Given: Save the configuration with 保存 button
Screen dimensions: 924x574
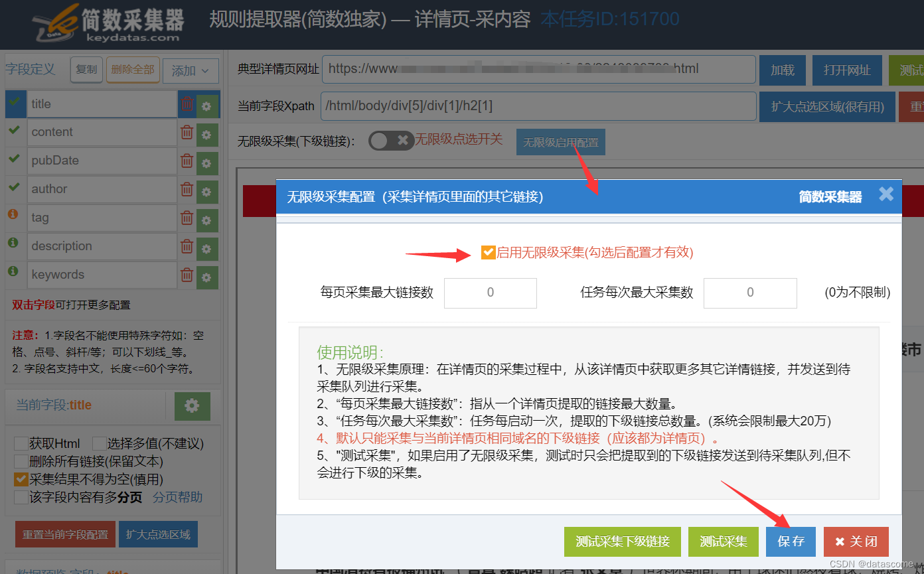Looking at the screenshot, I should point(791,541).
